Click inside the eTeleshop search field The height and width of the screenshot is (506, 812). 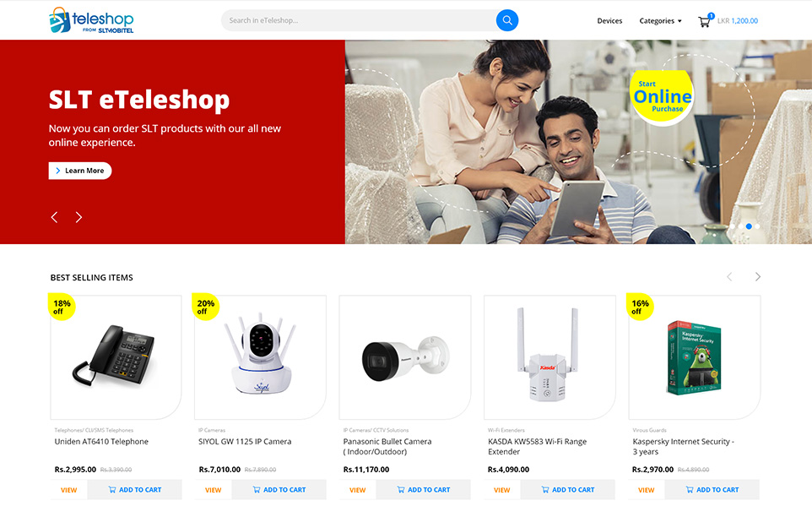pos(359,20)
